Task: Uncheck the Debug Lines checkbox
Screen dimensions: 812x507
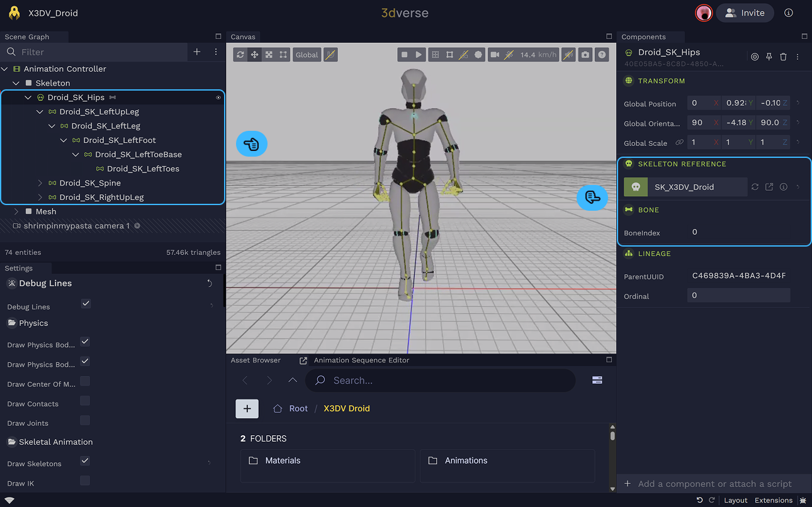Action: (86, 304)
